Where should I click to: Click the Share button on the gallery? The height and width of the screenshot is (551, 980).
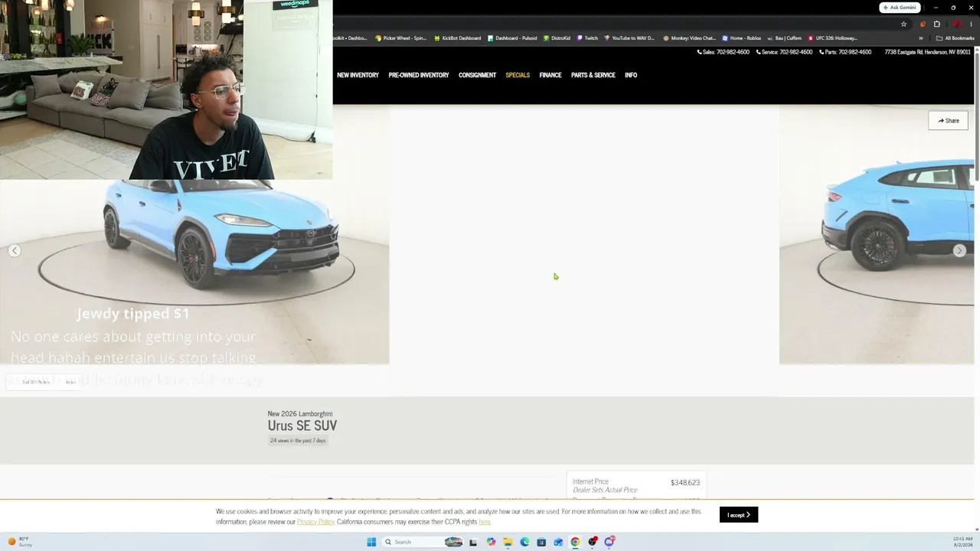tap(949, 120)
